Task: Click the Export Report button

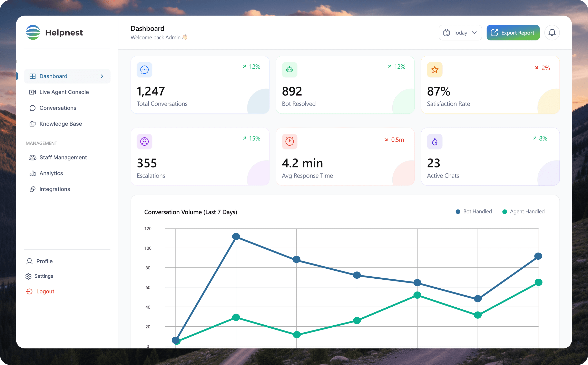Action: click(x=513, y=33)
